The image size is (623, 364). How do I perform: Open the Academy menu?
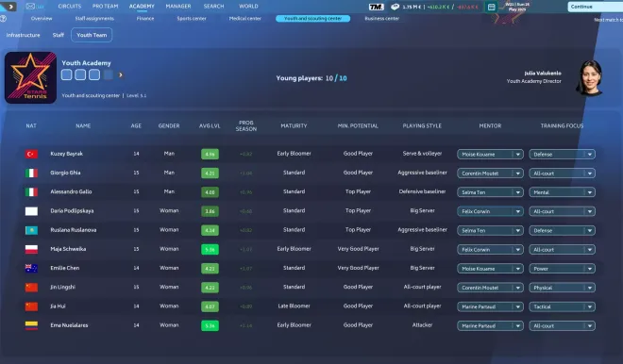pos(142,7)
